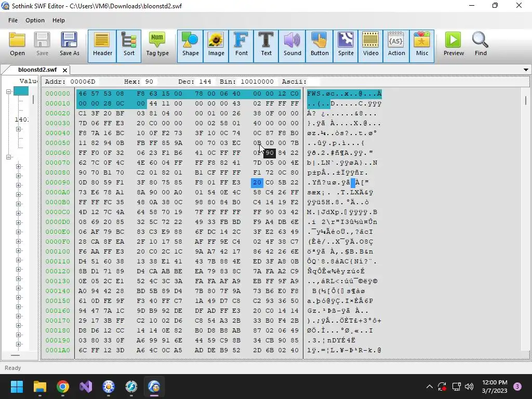
Task: Click ASCII text 'FWS' in first row
Action: (314, 94)
